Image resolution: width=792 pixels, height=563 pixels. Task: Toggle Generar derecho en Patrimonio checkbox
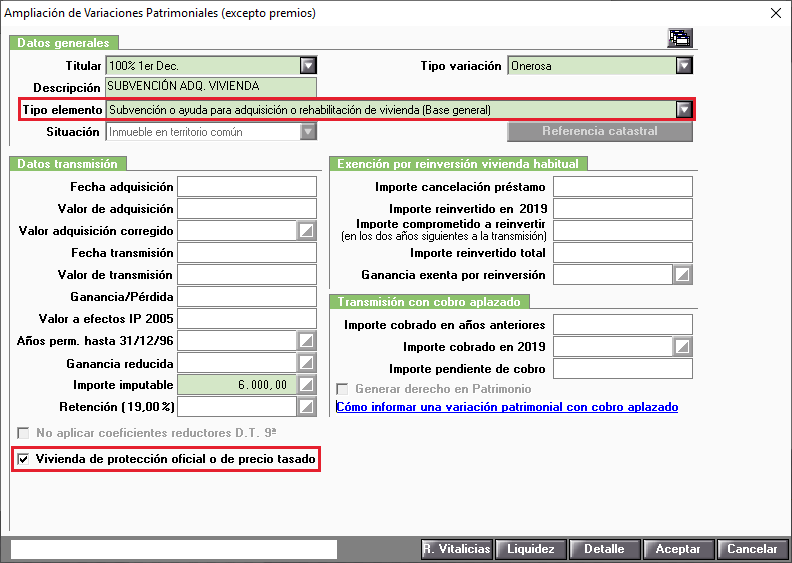coord(342,389)
